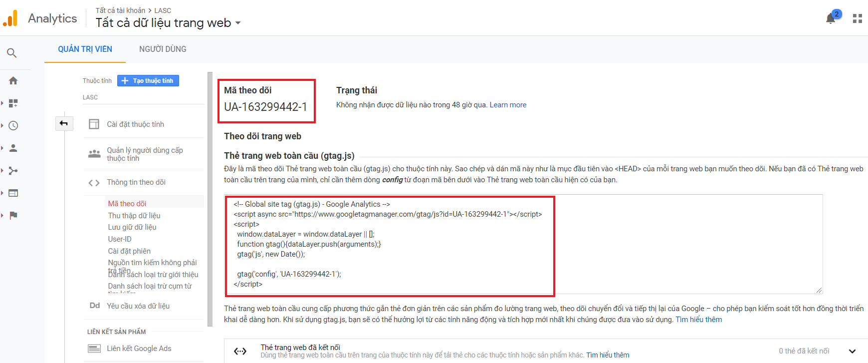Select User-ID submenu item
Image resolution: width=868 pixels, height=363 pixels.
(120, 239)
